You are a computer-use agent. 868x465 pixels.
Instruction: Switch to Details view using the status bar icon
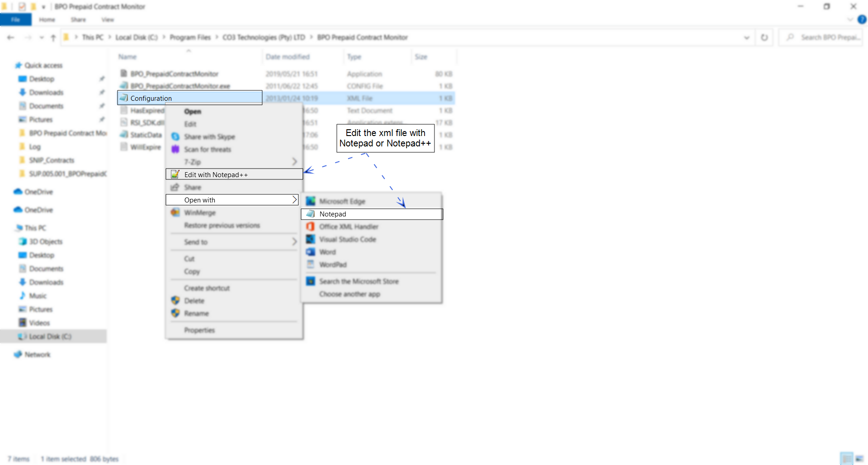847,459
